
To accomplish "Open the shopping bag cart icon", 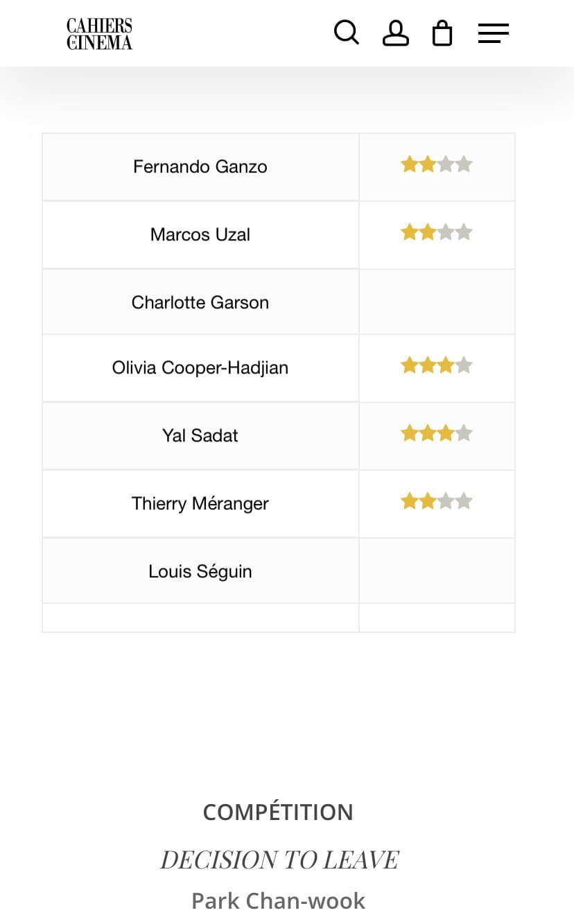I will (x=442, y=33).
